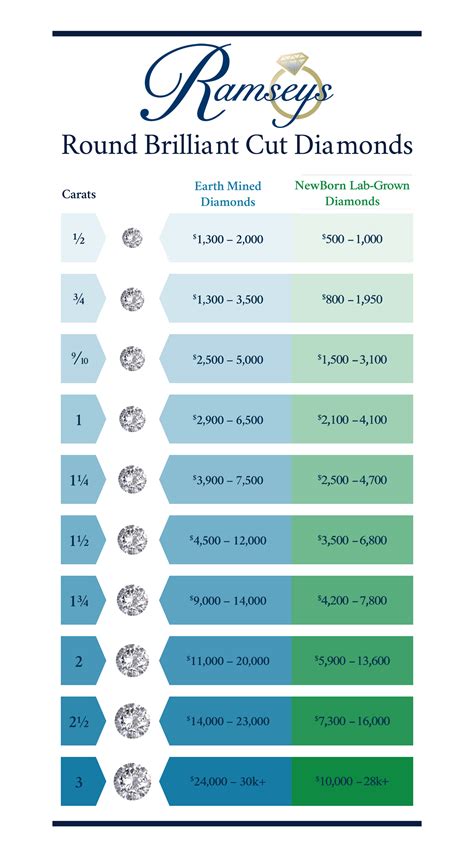Click the $5,900 – 13,600 lab-grown price
Viewport: 474px width, 854px height.
point(352,661)
